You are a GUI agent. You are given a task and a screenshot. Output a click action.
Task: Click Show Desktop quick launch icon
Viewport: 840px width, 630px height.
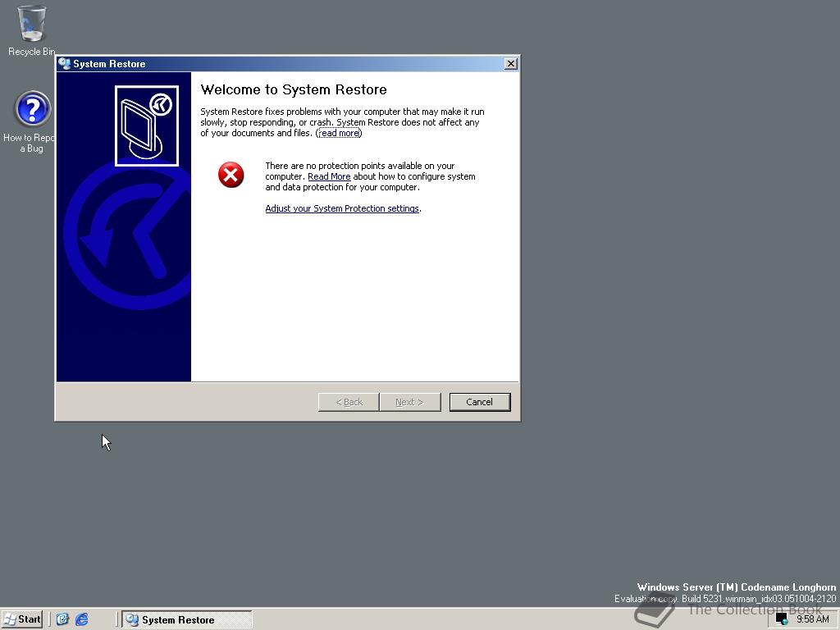coord(62,619)
